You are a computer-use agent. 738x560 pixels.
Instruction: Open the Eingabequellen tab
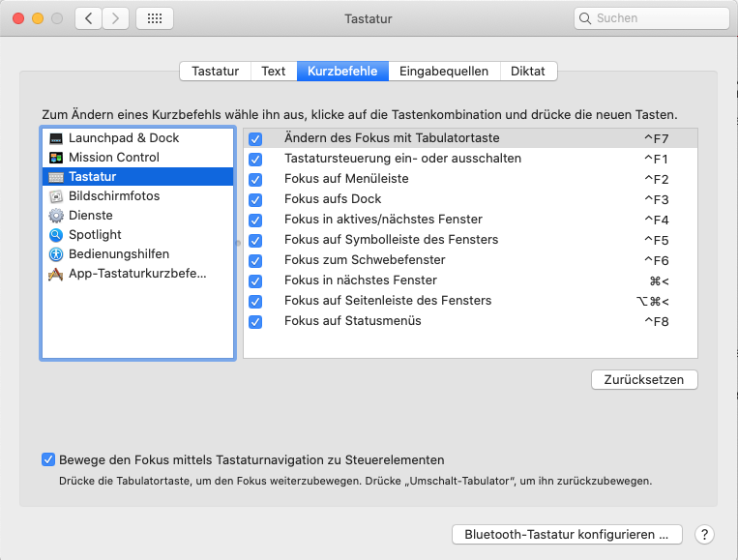(444, 71)
